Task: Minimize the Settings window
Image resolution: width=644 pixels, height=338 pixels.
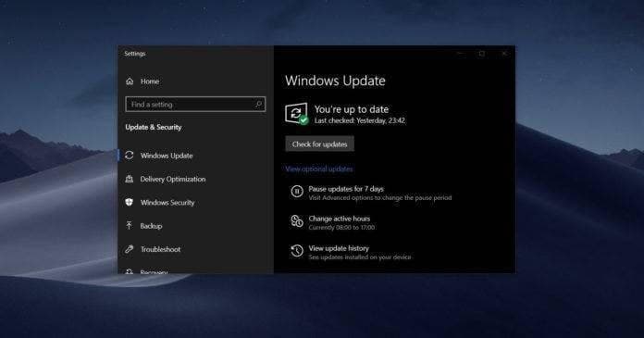Action: click(461, 54)
